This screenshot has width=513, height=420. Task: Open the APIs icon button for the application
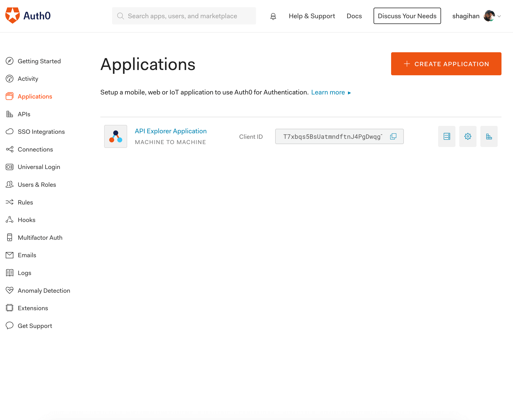coord(489,136)
